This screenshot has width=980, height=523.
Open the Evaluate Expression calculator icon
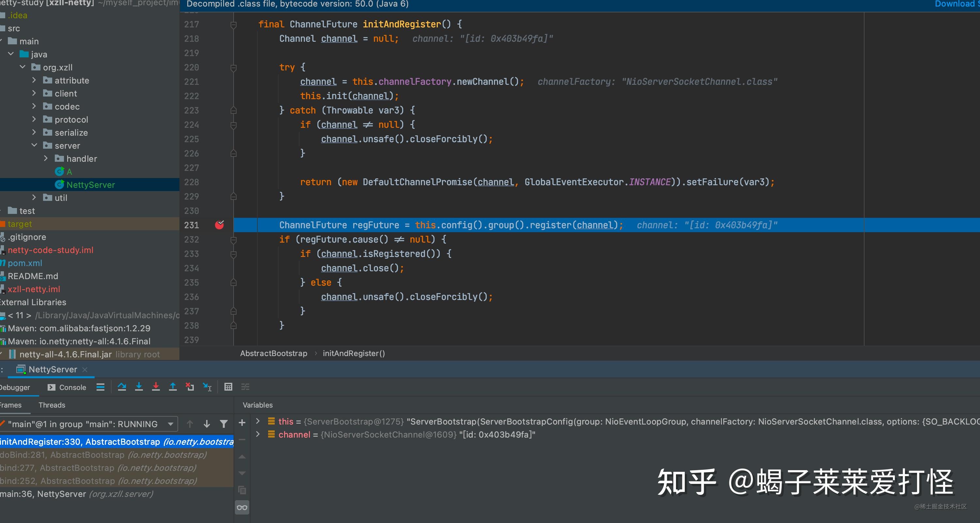(x=228, y=387)
